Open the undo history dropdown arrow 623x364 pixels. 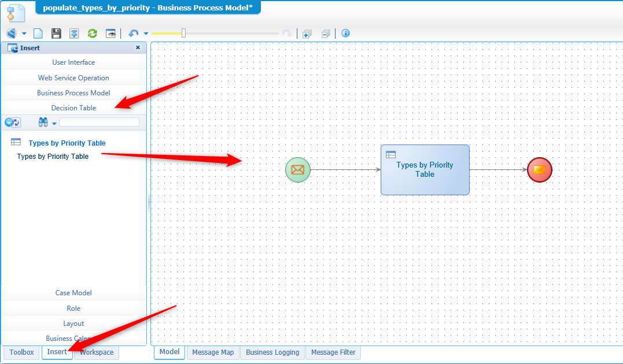[x=146, y=34]
